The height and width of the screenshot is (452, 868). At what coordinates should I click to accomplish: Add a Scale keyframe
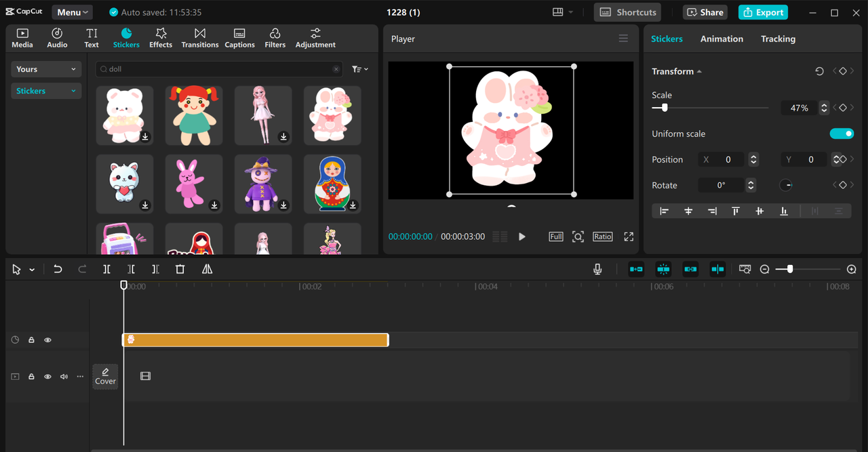pyautogui.click(x=843, y=108)
